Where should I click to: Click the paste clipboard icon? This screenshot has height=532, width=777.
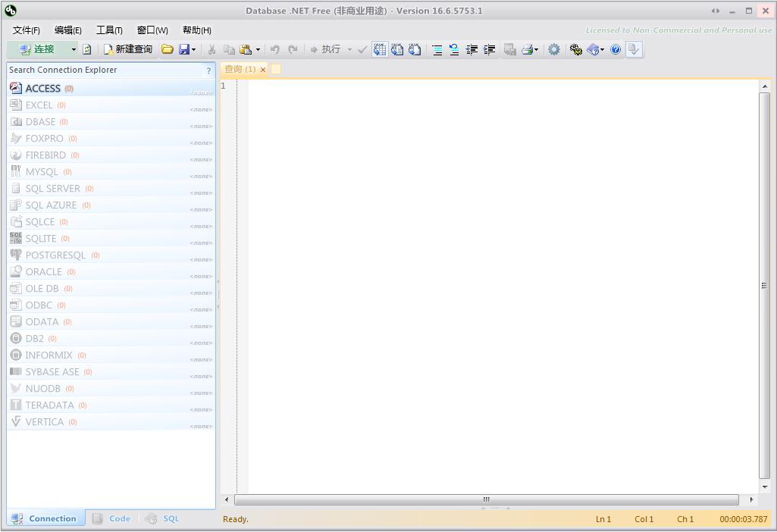[246, 49]
